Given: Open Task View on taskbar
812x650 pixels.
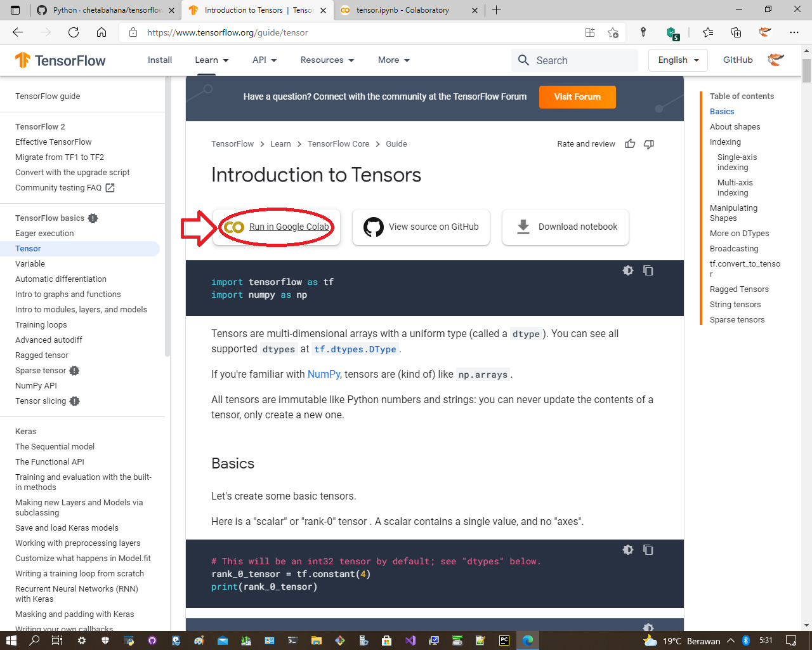Looking at the screenshot, I should [x=57, y=640].
